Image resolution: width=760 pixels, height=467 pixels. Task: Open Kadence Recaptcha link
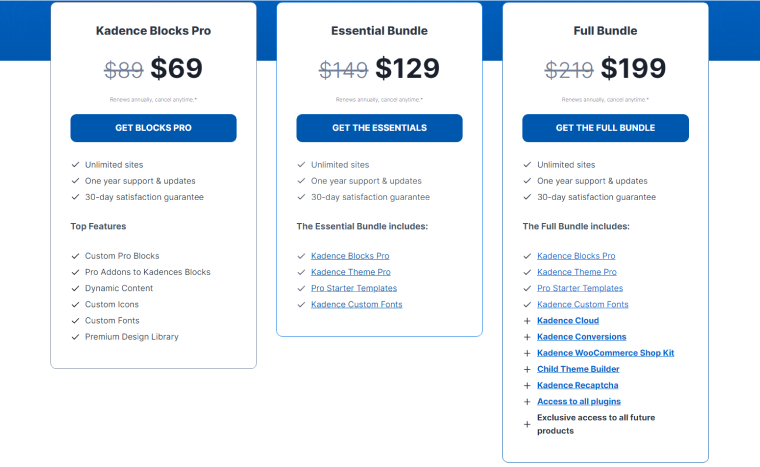[x=578, y=385]
